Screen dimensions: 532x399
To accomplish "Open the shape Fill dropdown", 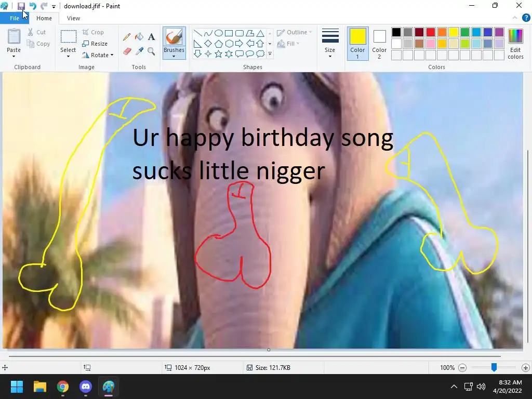I will tap(288, 44).
